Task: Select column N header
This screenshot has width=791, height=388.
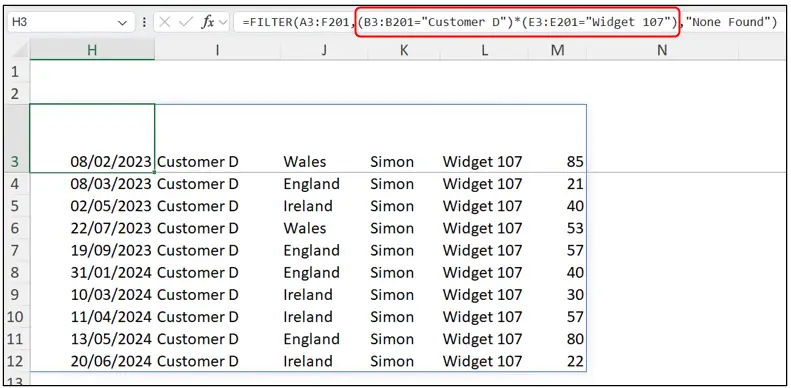Action: pyautogui.click(x=662, y=50)
